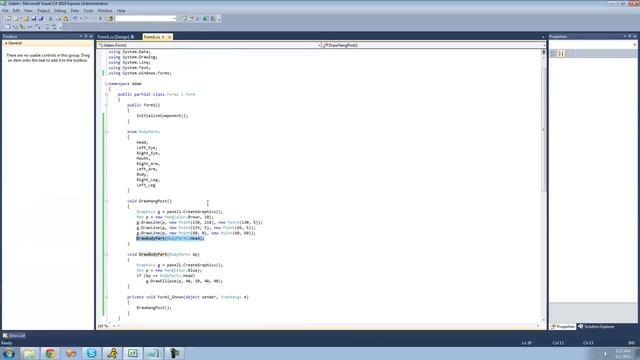Click the Copy toolbar icon
This screenshot has width=640, height=360.
(58, 19)
